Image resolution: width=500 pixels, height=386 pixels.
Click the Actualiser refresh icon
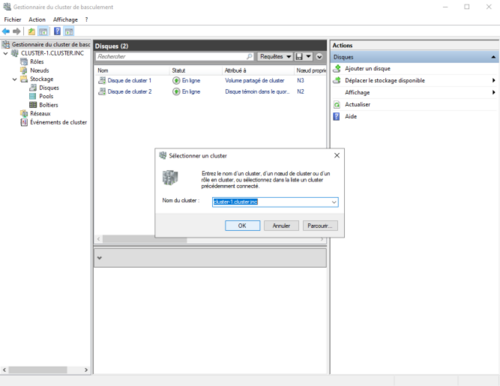coord(337,105)
